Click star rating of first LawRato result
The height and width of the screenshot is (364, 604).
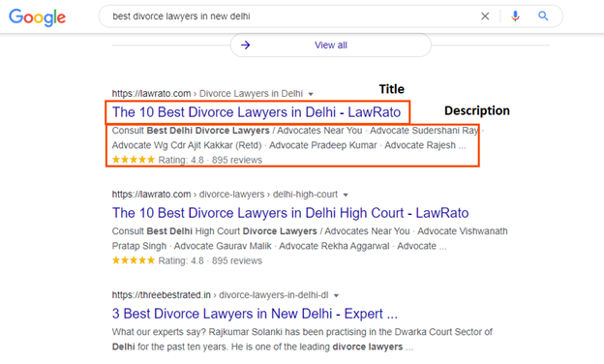tap(134, 160)
